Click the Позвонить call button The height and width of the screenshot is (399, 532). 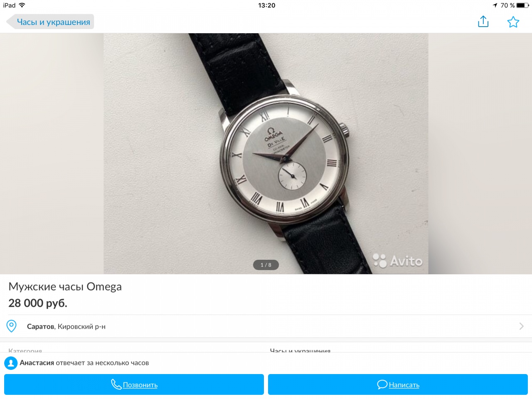pos(134,384)
